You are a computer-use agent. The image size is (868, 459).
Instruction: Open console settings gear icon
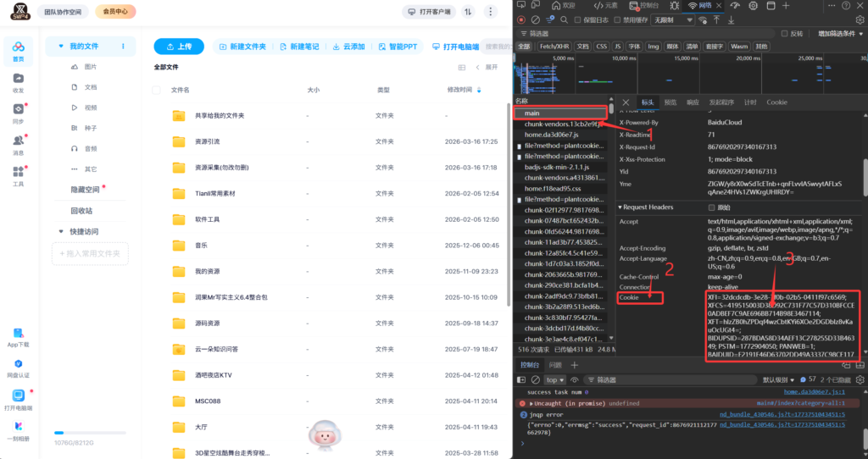(x=860, y=380)
